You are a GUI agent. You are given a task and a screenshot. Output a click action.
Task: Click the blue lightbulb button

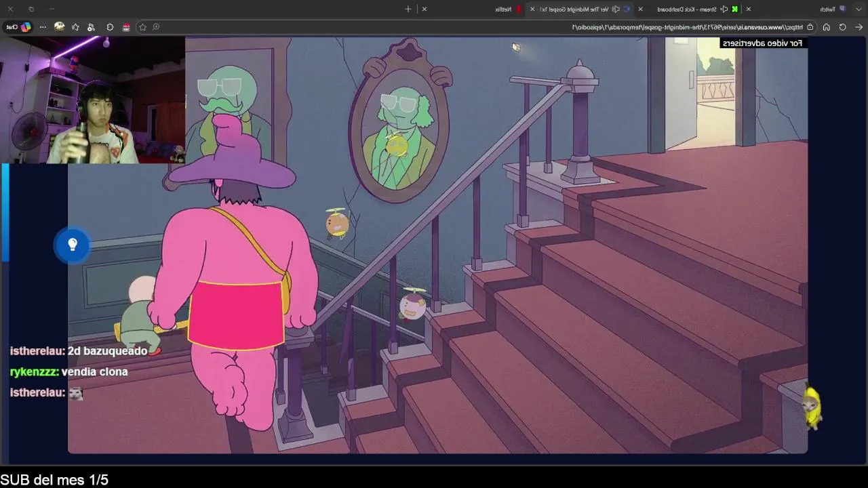click(x=73, y=245)
